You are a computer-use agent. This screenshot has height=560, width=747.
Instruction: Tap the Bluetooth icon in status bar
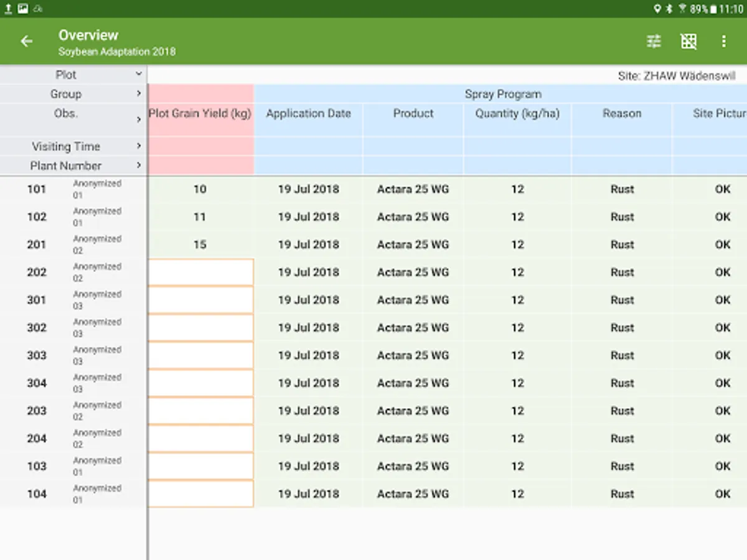coord(670,9)
